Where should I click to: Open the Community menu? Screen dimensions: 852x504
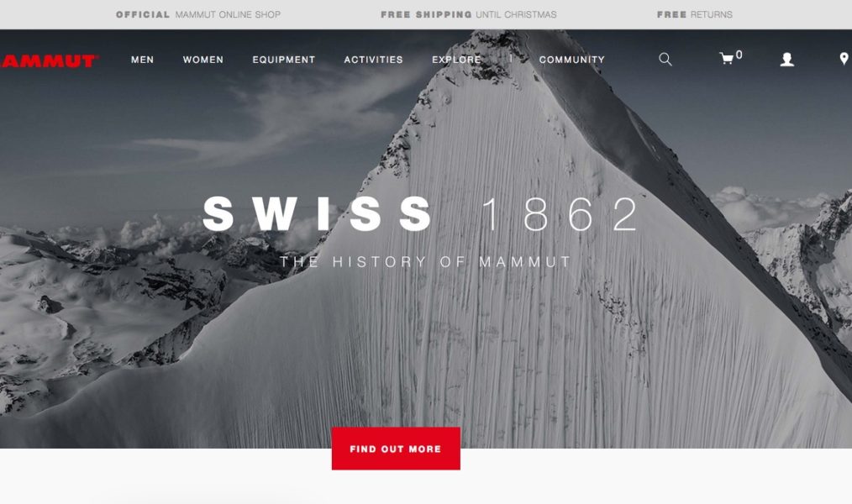[x=571, y=60]
